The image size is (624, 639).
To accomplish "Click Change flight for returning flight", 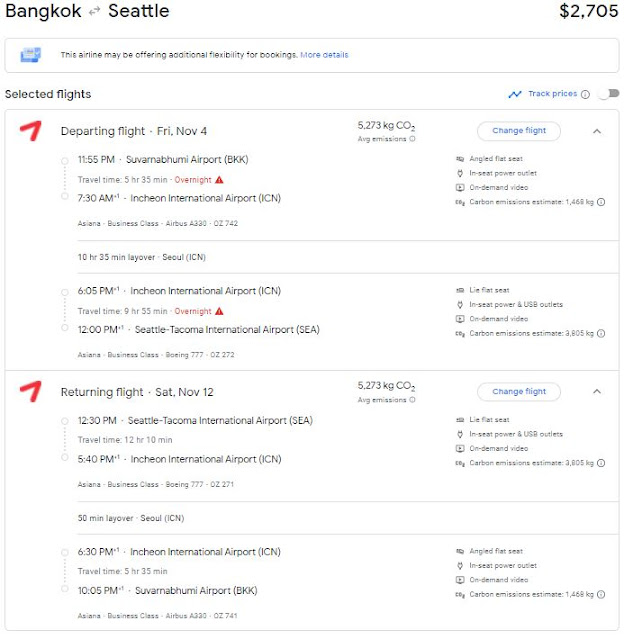I will pyautogui.click(x=518, y=392).
